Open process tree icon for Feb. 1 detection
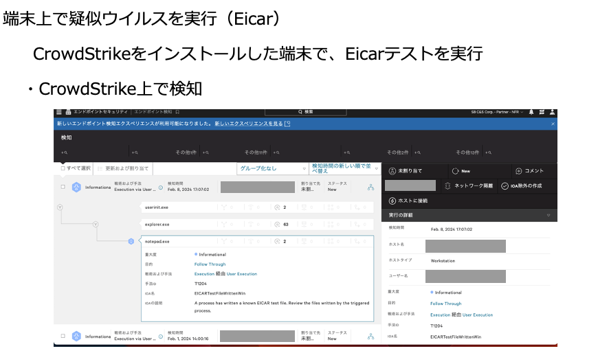 click(x=371, y=337)
